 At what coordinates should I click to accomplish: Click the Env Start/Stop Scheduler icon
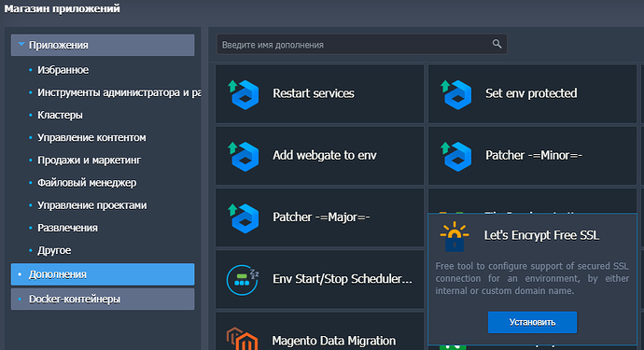[243, 280]
